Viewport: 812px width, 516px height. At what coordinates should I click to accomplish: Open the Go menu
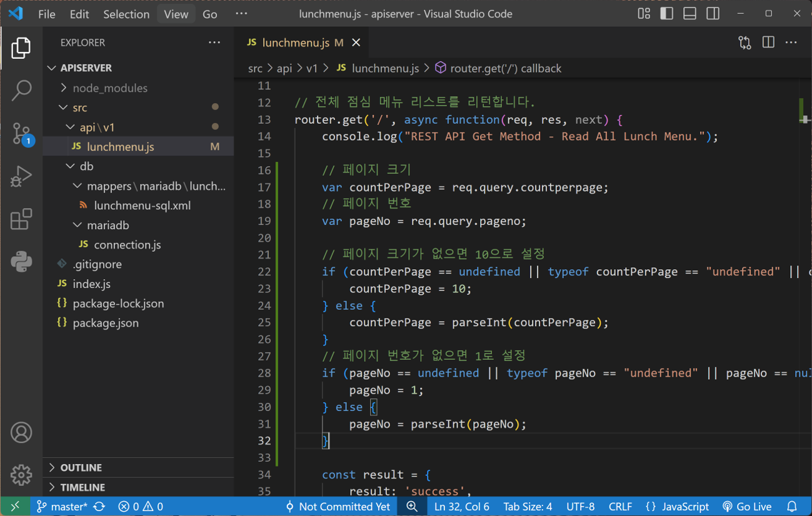(x=210, y=14)
